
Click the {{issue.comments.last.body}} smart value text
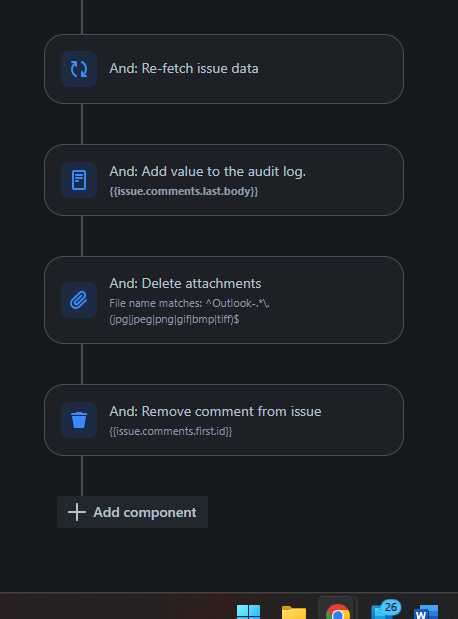click(184, 191)
